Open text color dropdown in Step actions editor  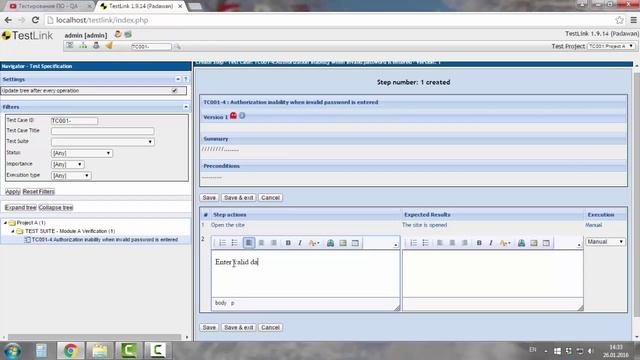(x=314, y=243)
